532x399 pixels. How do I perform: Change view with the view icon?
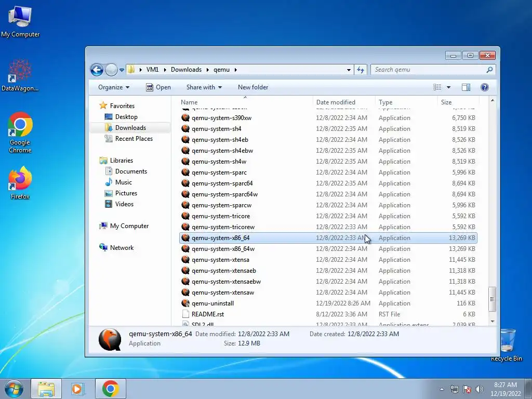coord(437,87)
